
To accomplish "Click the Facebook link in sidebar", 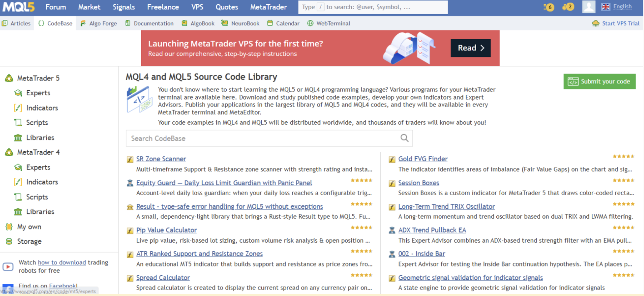I will pyautogui.click(x=63, y=286).
